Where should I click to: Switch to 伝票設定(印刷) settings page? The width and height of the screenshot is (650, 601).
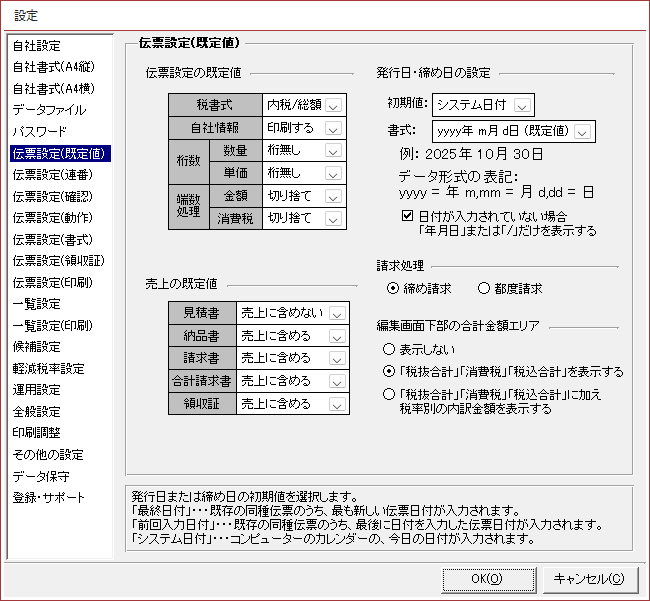[x=53, y=282]
